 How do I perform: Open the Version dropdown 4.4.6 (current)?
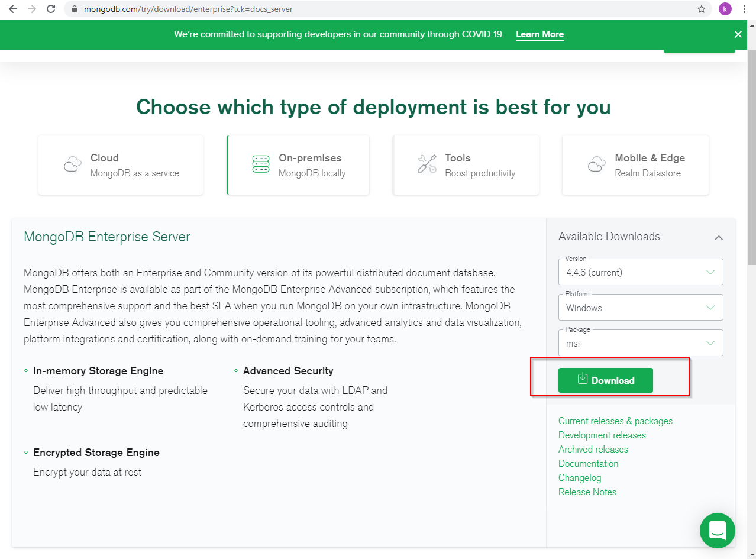coord(641,272)
